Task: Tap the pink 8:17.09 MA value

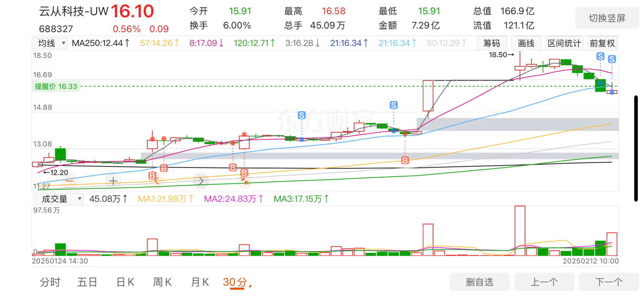Action: point(206,43)
